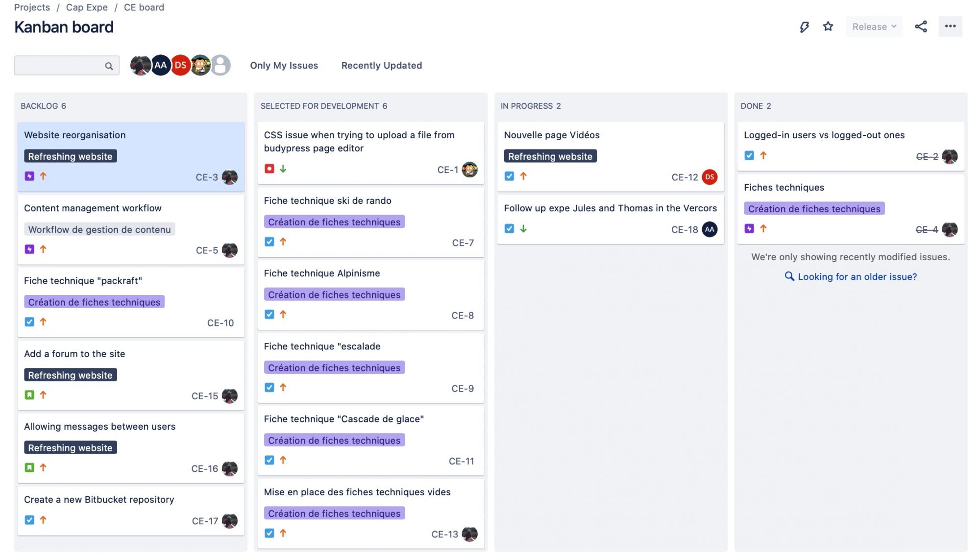Filter by the unassigned grey avatar
Image resolution: width=980 pixels, height=560 pixels.
(220, 65)
